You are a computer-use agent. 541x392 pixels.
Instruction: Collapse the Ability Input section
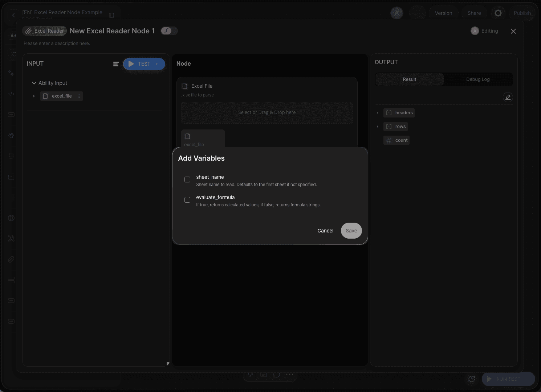coord(34,83)
